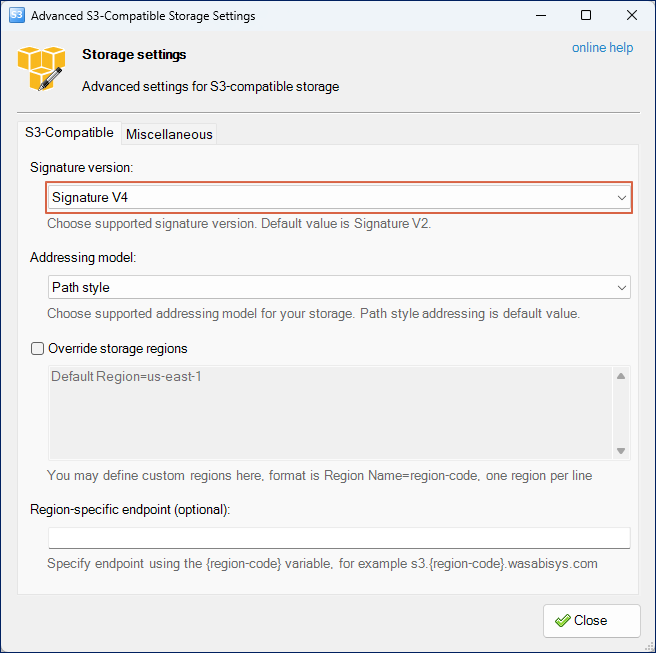656x653 pixels.
Task: Open the Signature version dropdown
Action: [339, 197]
